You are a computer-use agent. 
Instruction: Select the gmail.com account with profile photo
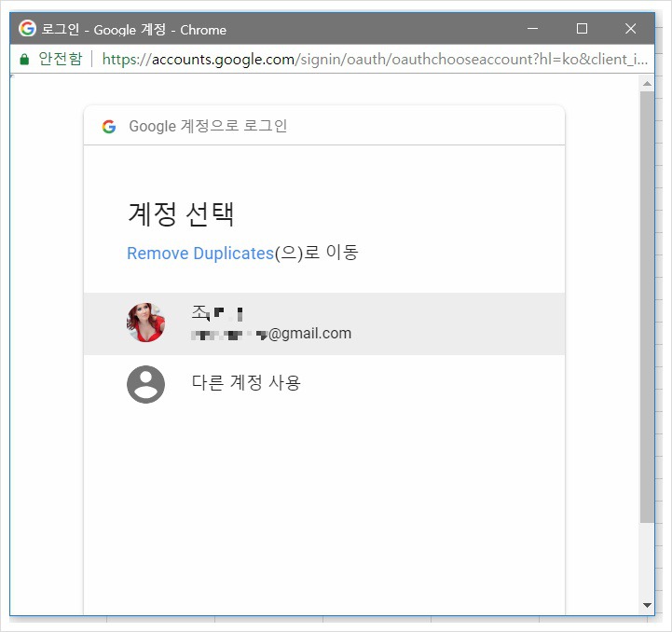click(324, 323)
